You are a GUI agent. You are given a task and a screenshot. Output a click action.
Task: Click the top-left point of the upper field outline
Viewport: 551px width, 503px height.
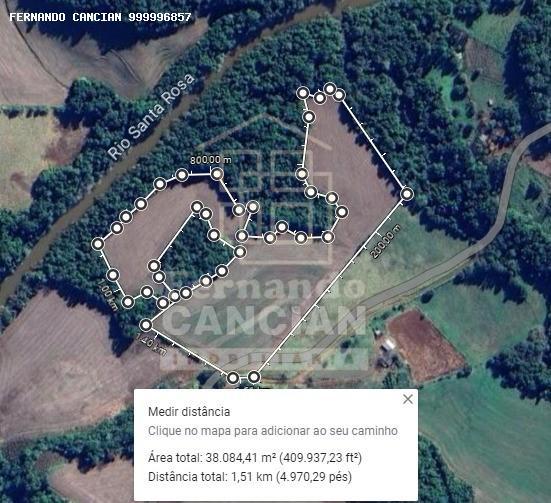point(303,93)
